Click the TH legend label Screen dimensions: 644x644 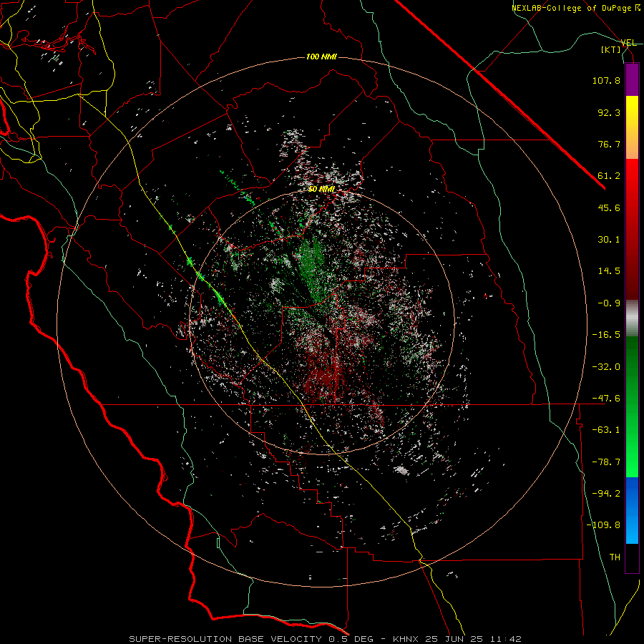coord(615,557)
